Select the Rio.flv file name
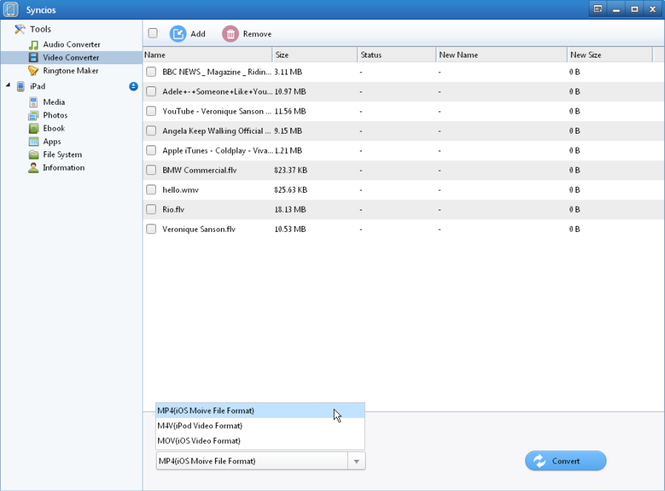Screen dimensions: 665x491 click(173, 209)
